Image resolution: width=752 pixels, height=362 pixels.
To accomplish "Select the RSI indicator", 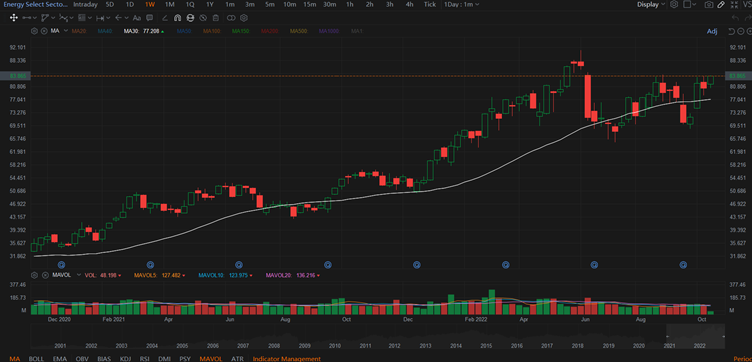I will coord(144,359).
